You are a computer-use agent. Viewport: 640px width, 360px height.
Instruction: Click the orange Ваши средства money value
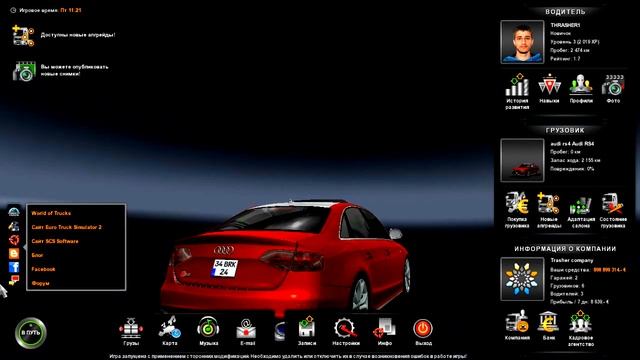click(609, 270)
